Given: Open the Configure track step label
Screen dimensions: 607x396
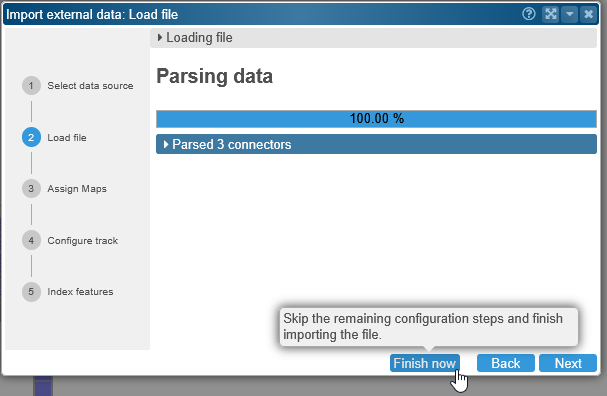Looking at the screenshot, I should (x=82, y=240).
